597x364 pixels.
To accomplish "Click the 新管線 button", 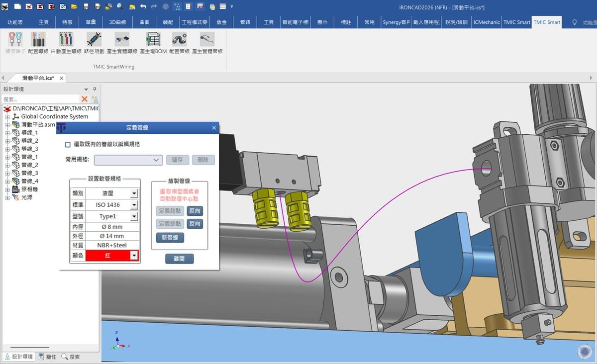I will [170, 238].
